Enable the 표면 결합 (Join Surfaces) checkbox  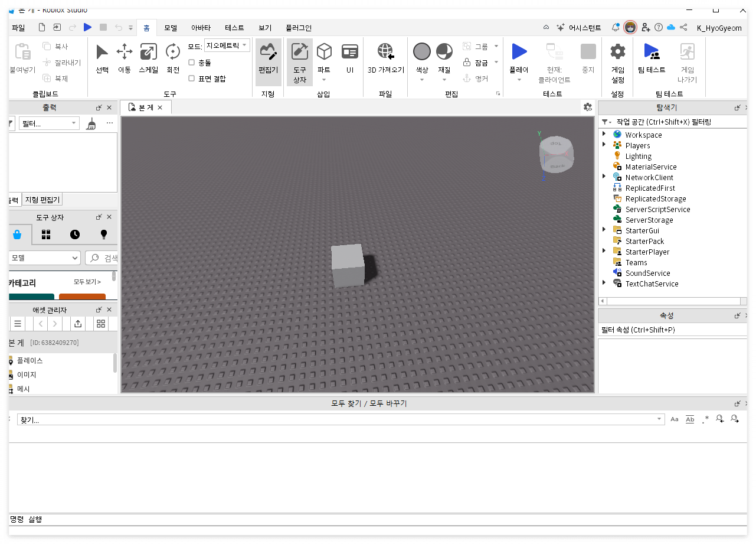(191, 78)
